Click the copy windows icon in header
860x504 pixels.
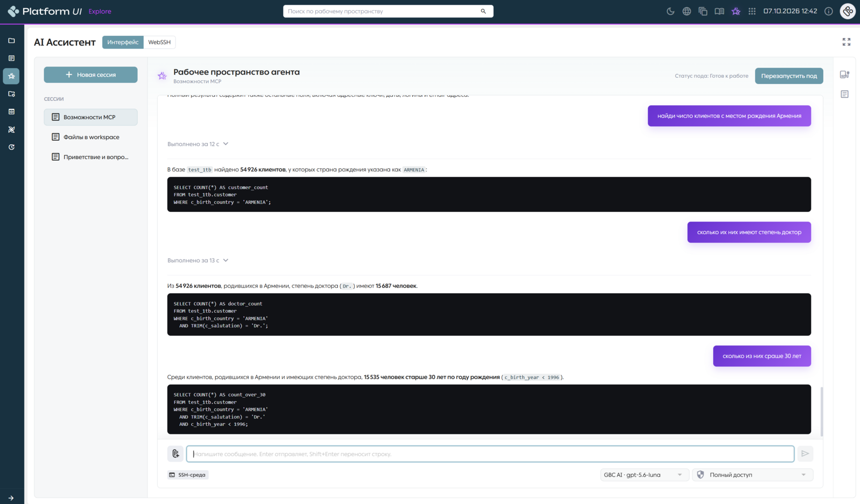703,11
